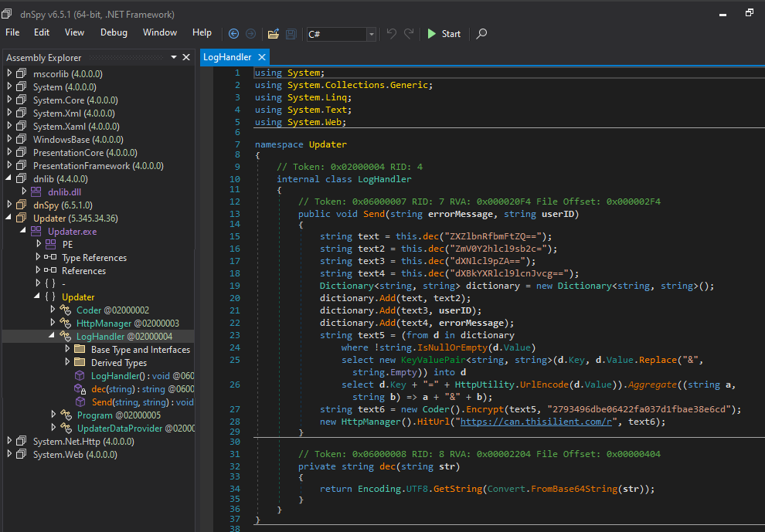Viewport: 765px width, 532px height.
Task: Close the LogHandler tab
Action: click(262, 57)
